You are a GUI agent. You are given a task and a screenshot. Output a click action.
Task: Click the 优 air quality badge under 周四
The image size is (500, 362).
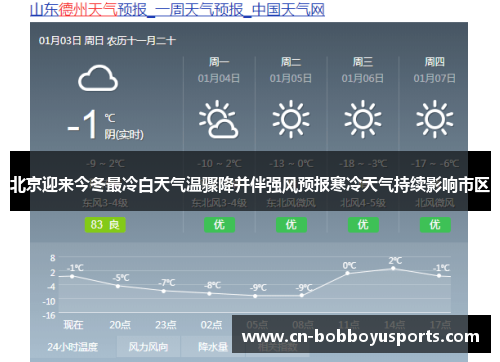pyautogui.click(x=435, y=225)
